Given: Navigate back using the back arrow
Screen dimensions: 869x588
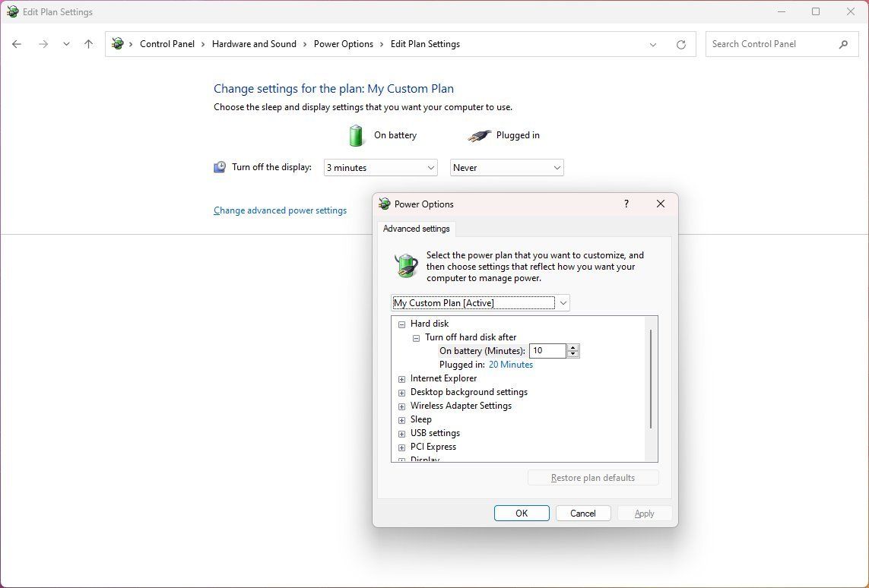Looking at the screenshot, I should 17,44.
